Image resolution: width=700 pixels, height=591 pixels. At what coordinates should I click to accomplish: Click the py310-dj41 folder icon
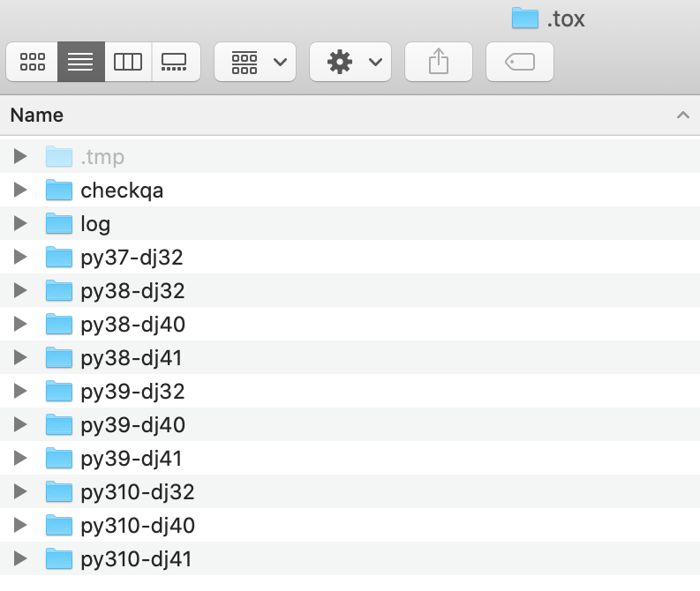click(x=59, y=558)
